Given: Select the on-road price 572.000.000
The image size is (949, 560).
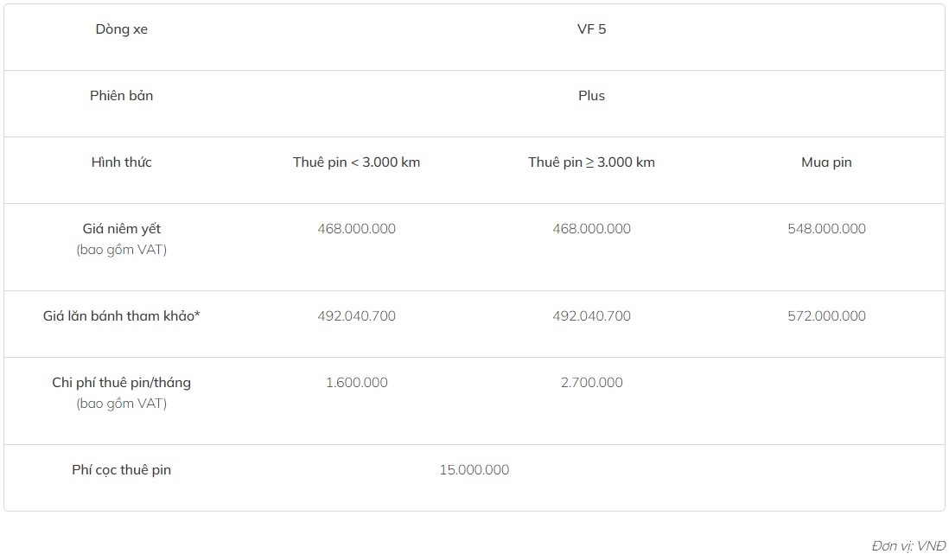Looking at the screenshot, I should [826, 316].
